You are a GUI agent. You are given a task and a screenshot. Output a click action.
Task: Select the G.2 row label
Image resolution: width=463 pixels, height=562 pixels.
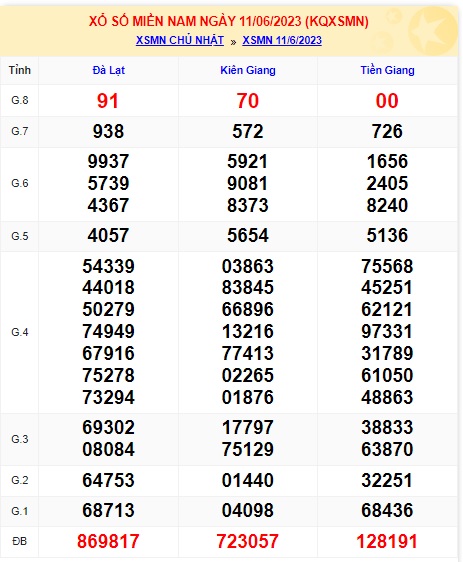(20, 480)
